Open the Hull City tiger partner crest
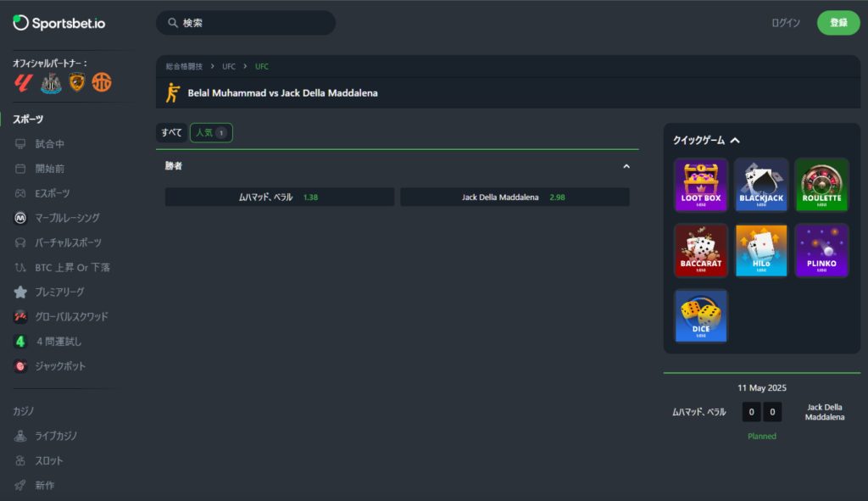Image resolution: width=868 pixels, height=501 pixels. tap(77, 82)
